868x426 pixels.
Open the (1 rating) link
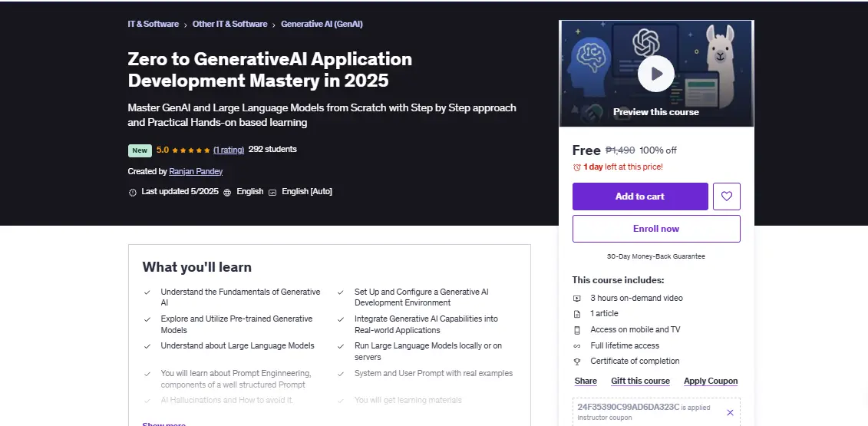pyautogui.click(x=229, y=150)
